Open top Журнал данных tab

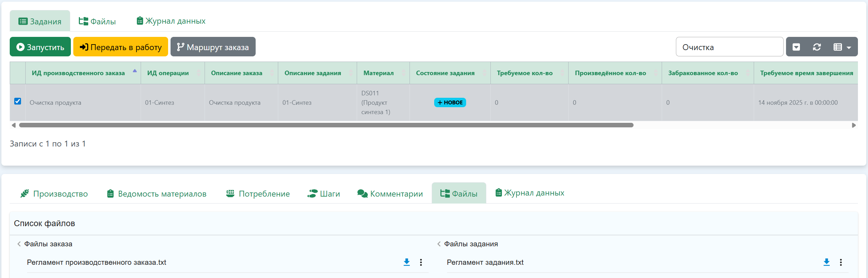click(171, 21)
